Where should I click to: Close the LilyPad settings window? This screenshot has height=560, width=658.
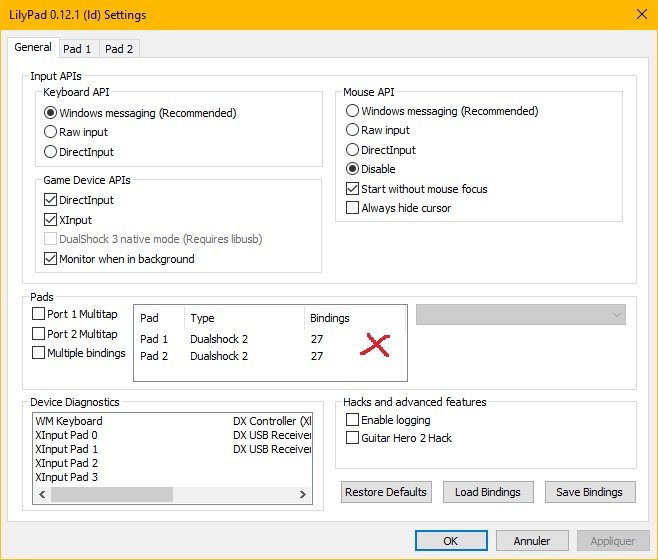639,13
